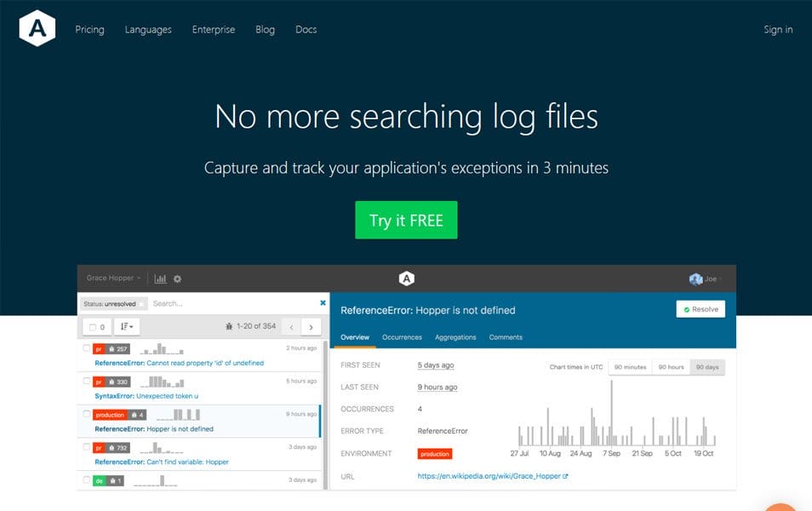Image resolution: width=812 pixels, height=511 pixels.
Task: Click the tallest bar in the occurrences chart
Action: pos(611,413)
